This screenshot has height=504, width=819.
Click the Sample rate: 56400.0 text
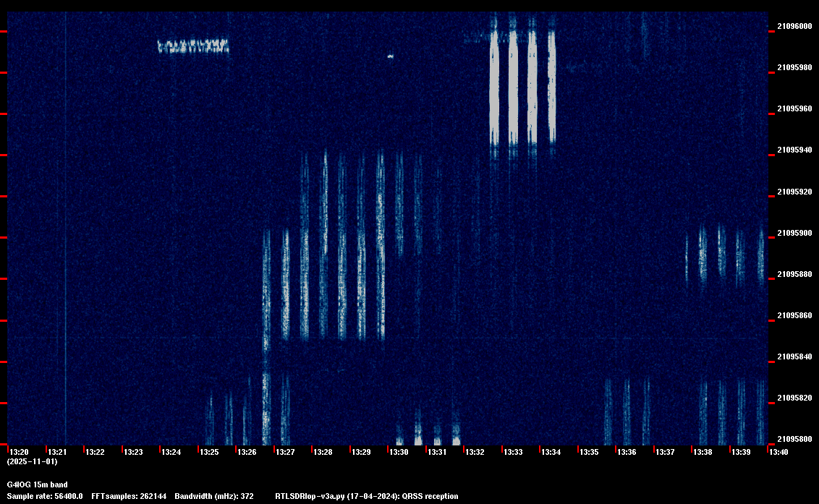45,496
